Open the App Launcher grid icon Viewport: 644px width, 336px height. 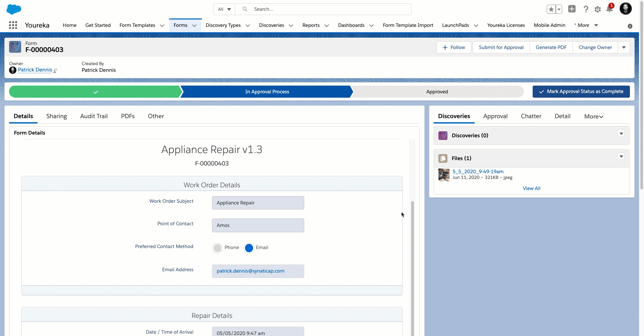[x=13, y=25]
